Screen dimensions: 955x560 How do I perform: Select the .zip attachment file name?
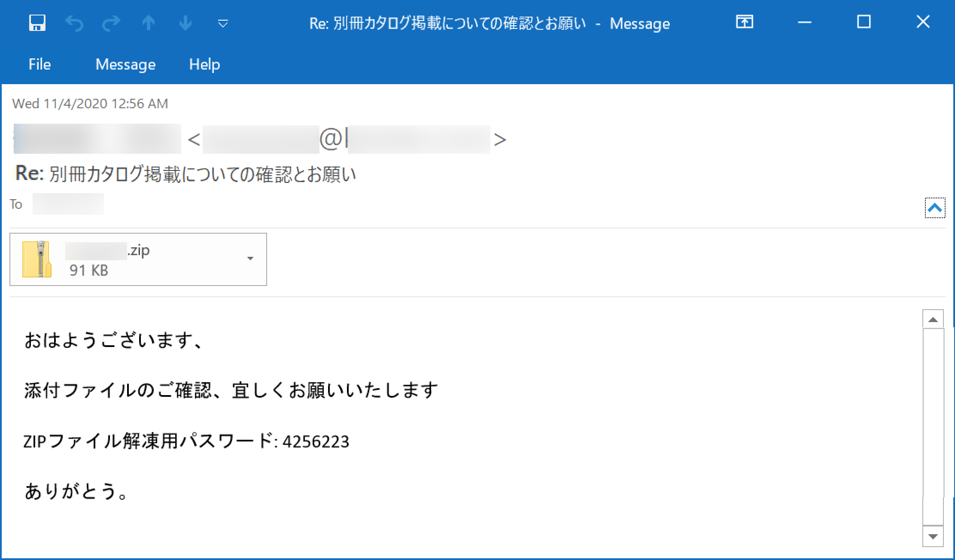pyautogui.click(x=107, y=250)
